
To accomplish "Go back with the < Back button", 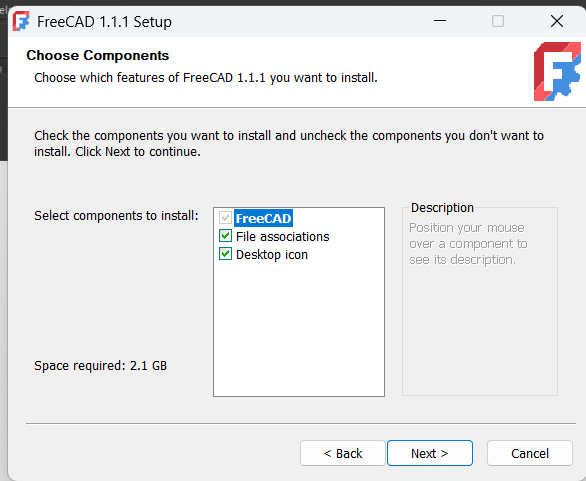I will [x=343, y=453].
